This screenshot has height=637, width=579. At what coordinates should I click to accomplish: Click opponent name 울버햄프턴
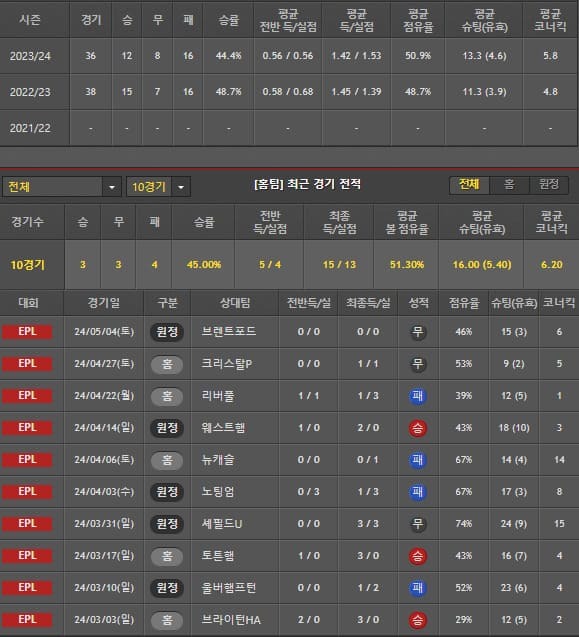point(229,587)
